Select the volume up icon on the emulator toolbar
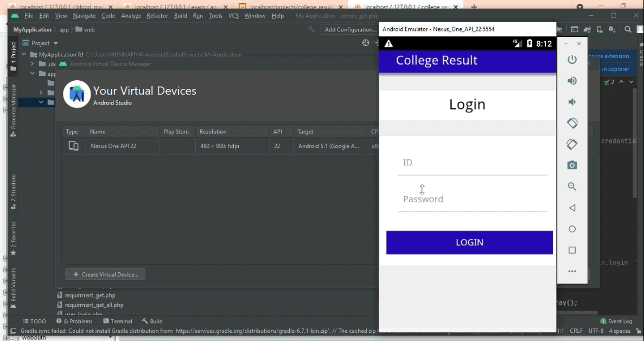The image size is (644, 341). (572, 80)
